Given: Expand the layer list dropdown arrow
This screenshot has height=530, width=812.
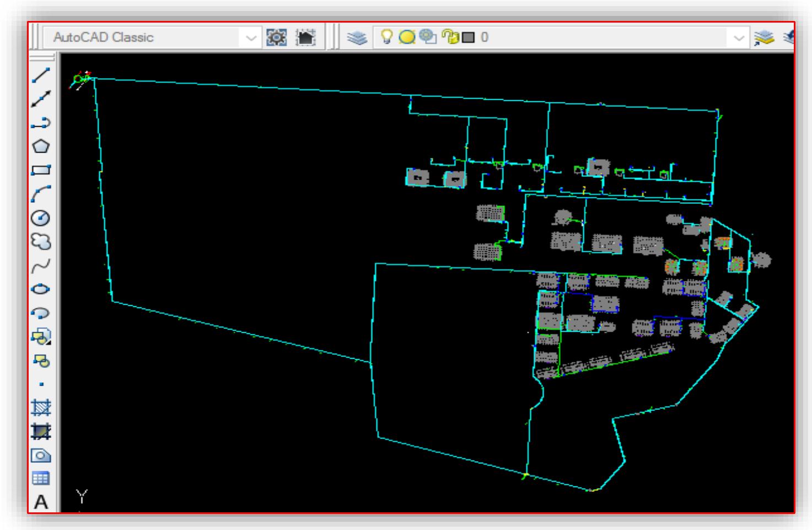Looking at the screenshot, I should (739, 38).
